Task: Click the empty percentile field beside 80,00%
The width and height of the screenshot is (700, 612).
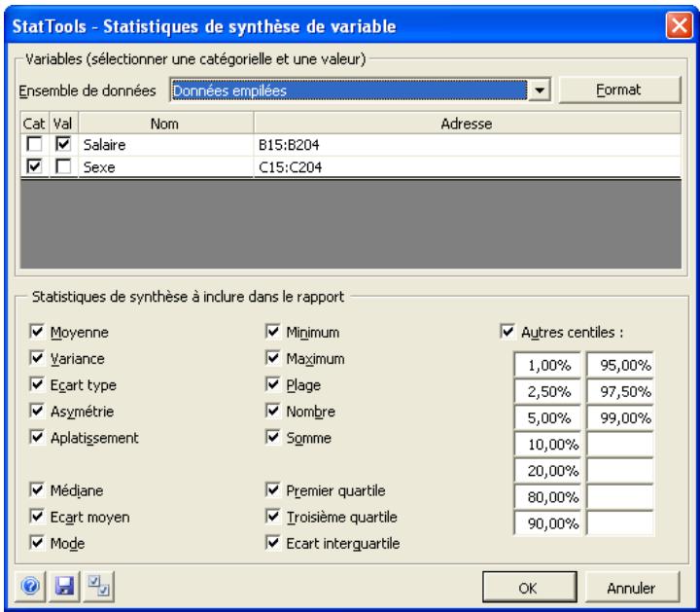Action: (620, 497)
